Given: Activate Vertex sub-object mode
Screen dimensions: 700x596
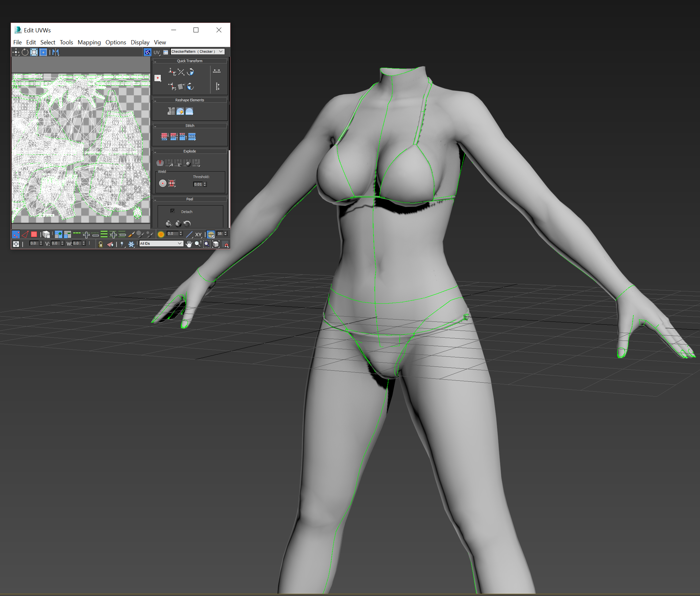Looking at the screenshot, I should (x=16, y=234).
